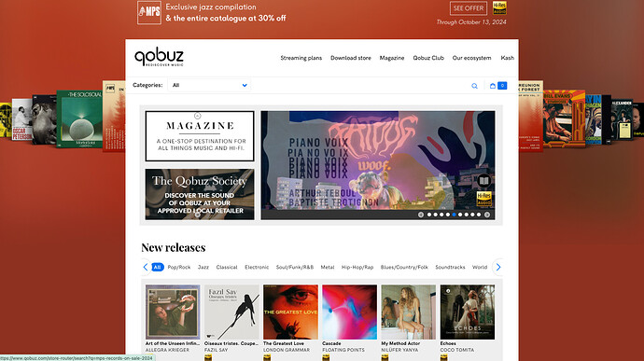The height and width of the screenshot is (361, 644).
Task: Click the "Cascade" title text
Action: (332, 343)
